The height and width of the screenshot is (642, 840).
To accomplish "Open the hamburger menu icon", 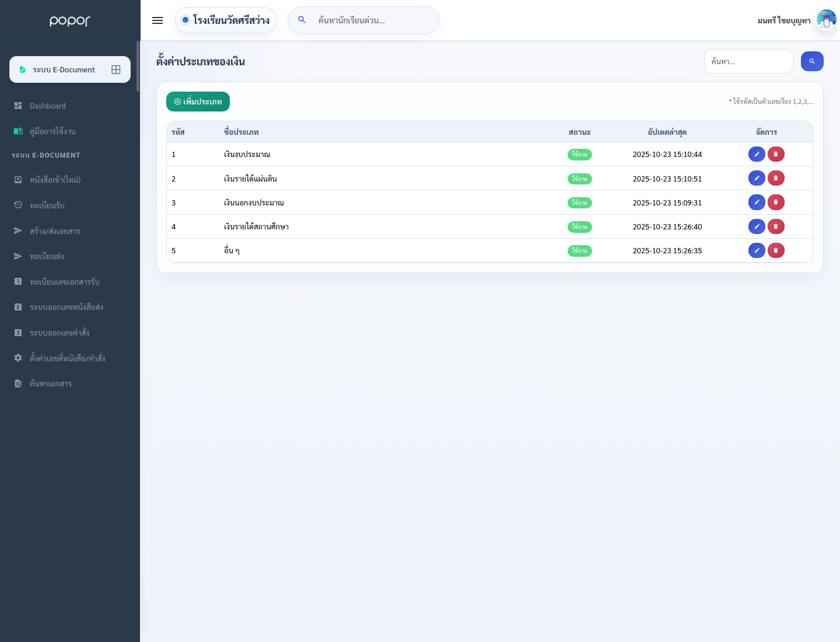I will [x=157, y=20].
